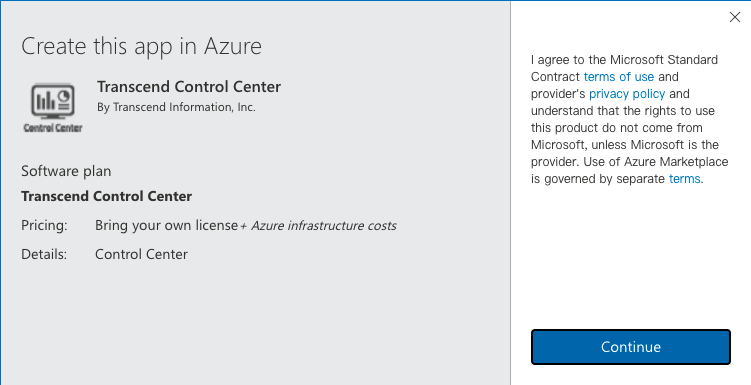Click 'Bring your own license' pricing text

pos(166,226)
